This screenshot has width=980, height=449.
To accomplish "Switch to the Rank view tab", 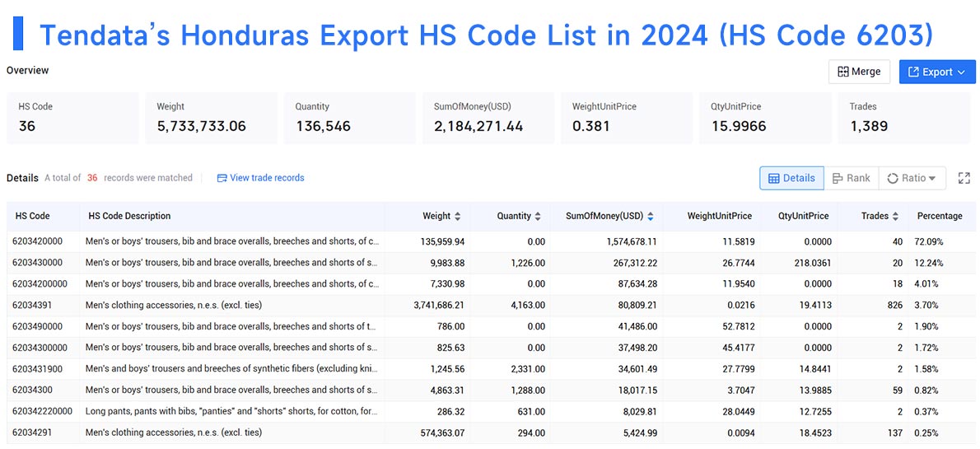I will (852, 178).
